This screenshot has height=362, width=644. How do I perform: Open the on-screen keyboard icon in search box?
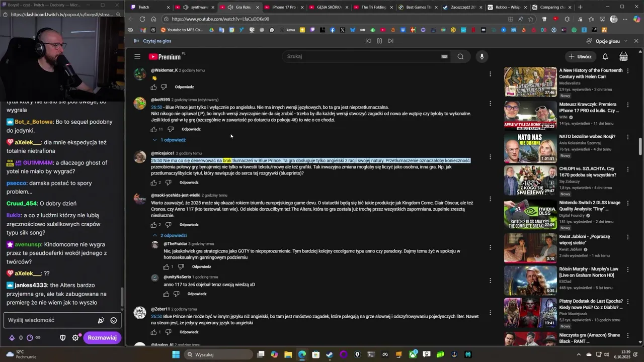click(x=444, y=56)
